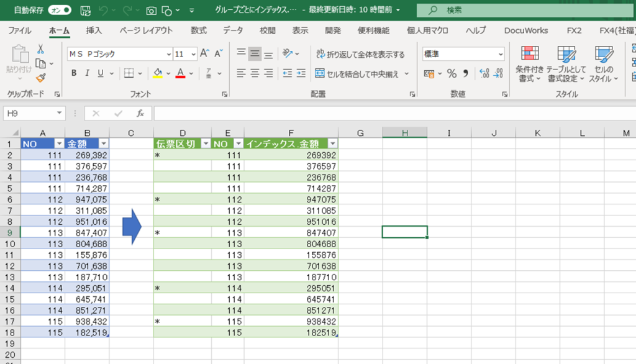Click Center horizontally icon
Screen dimensions: 636x364
255,73
